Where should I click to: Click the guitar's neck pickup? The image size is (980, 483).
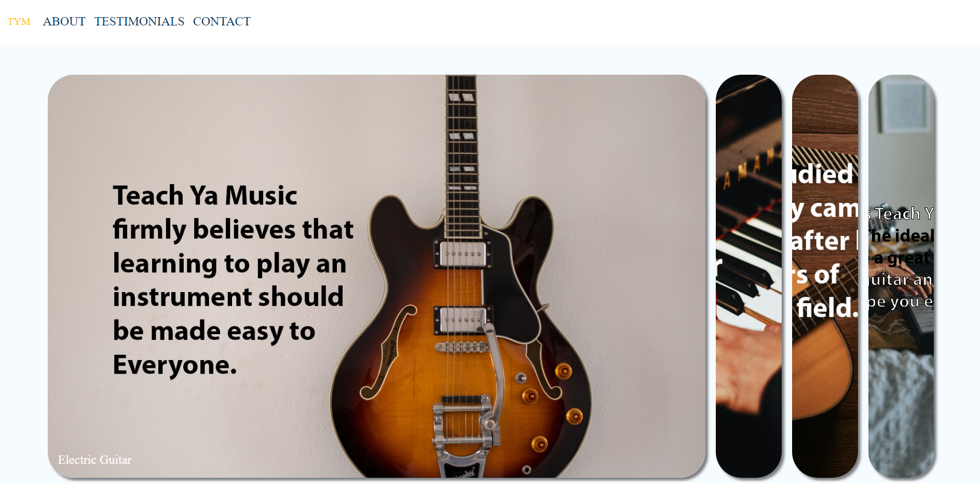461,254
